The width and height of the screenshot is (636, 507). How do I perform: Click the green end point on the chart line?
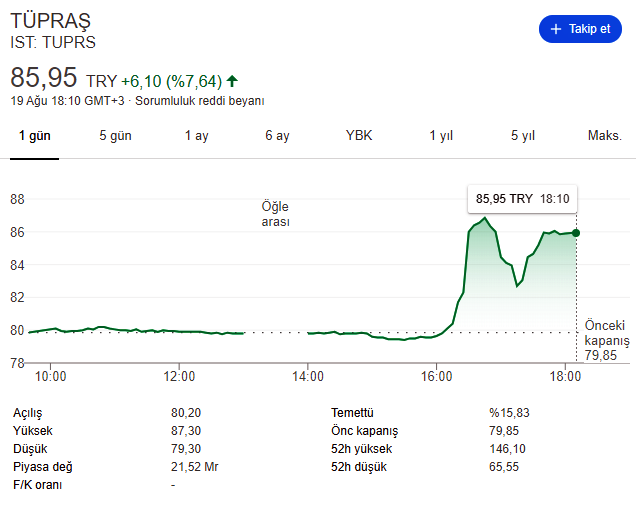576,232
